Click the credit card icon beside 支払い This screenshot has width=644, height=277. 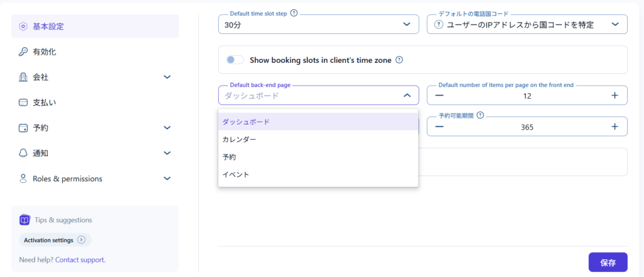pos(23,102)
